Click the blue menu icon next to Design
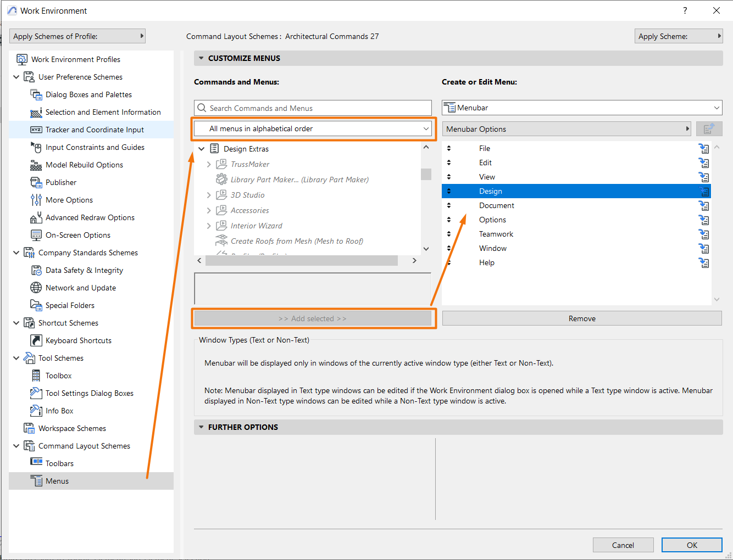733x560 pixels. pos(704,191)
